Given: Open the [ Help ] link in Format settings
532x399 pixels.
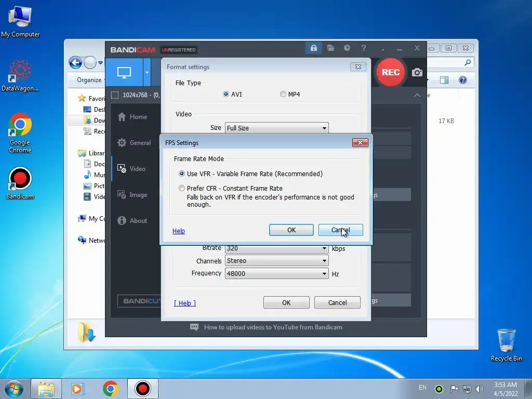Looking at the screenshot, I should point(185,303).
